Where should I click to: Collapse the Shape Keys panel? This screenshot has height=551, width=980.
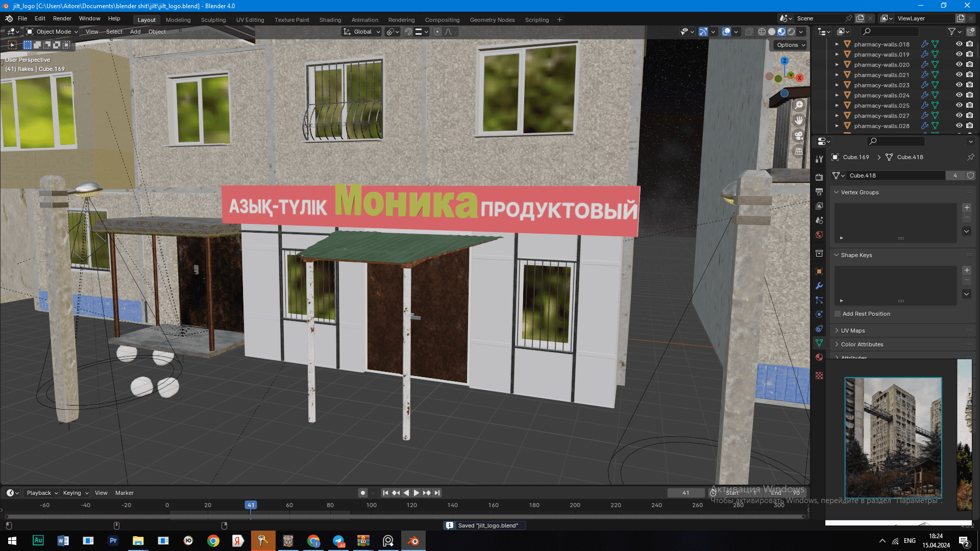837,255
